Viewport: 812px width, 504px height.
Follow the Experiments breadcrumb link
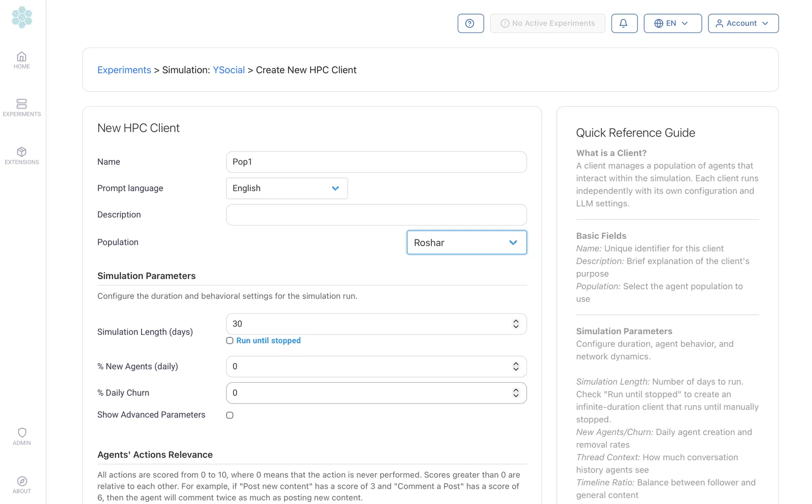(x=124, y=70)
